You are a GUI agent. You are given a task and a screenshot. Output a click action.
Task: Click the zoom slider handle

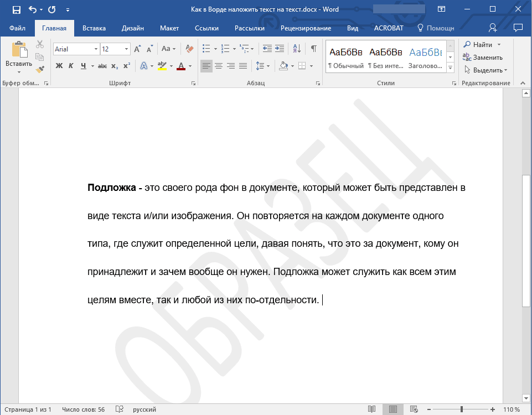click(x=462, y=409)
